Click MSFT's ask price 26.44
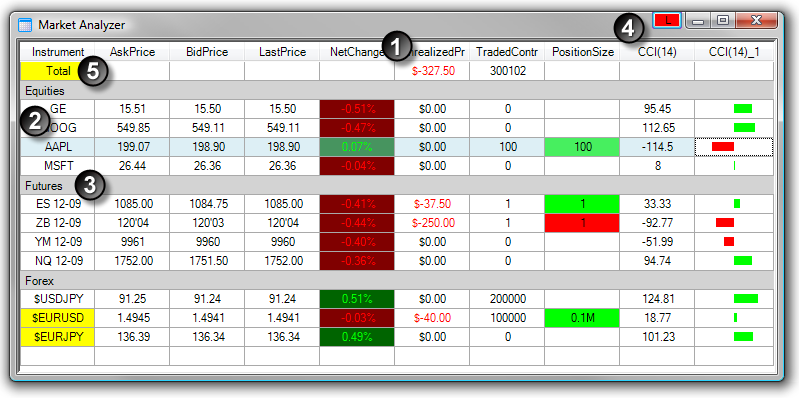 132,166
